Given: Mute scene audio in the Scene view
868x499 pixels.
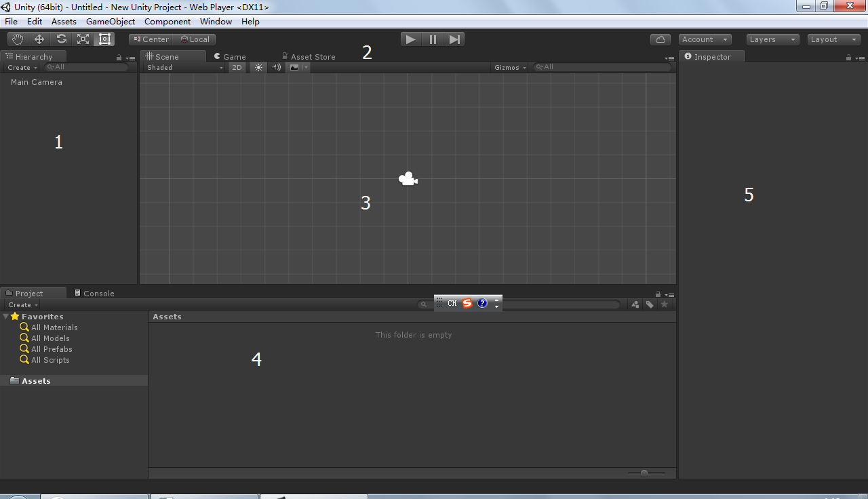Looking at the screenshot, I should pyautogui.click(x=276, y=67).
